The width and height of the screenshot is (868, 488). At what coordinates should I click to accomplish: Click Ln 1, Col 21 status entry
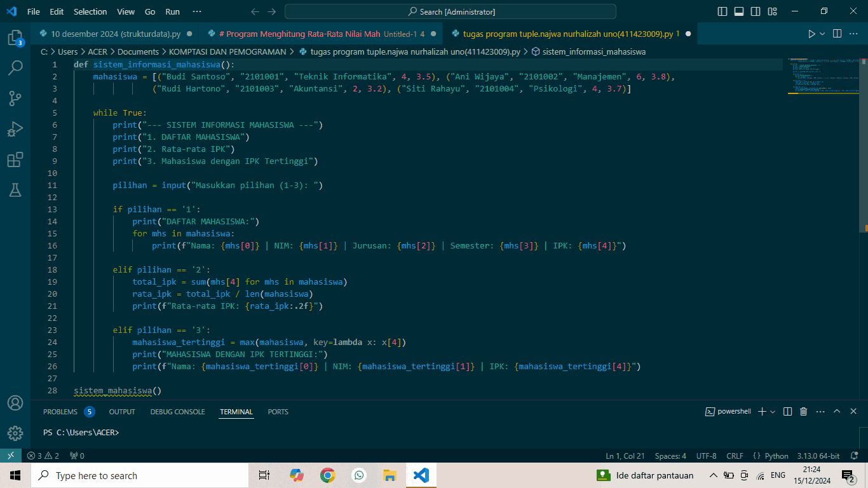[625, 456]
